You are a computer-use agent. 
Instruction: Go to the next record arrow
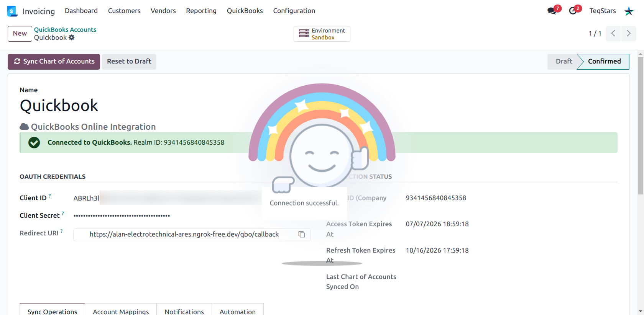[629, 33]
